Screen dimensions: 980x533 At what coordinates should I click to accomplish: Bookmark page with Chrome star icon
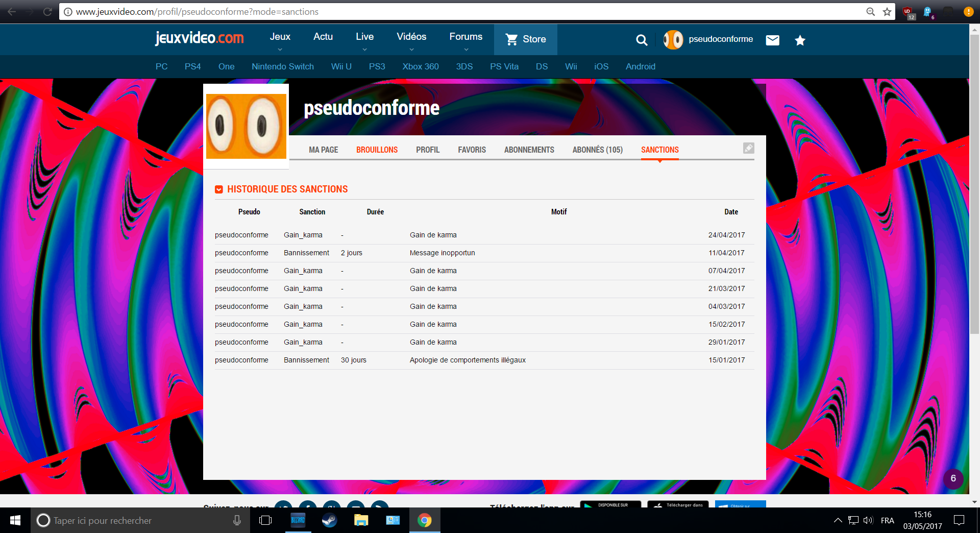click(887, 11)
